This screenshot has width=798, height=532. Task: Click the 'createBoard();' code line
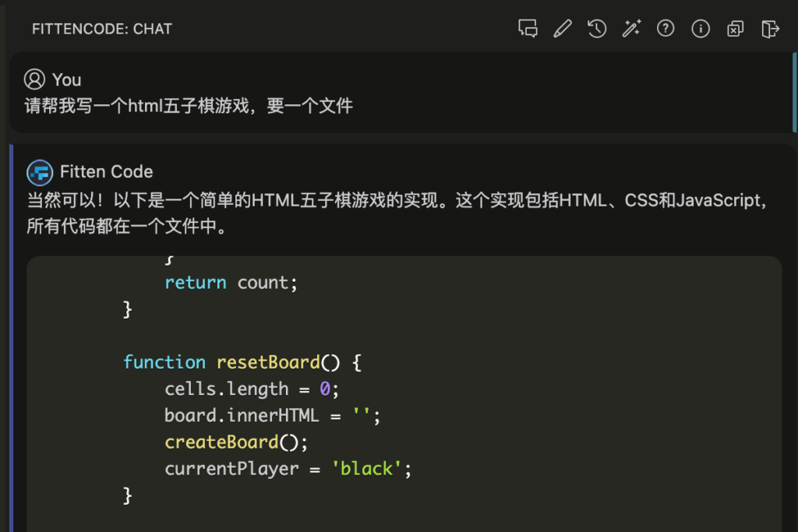pos(237,442)
